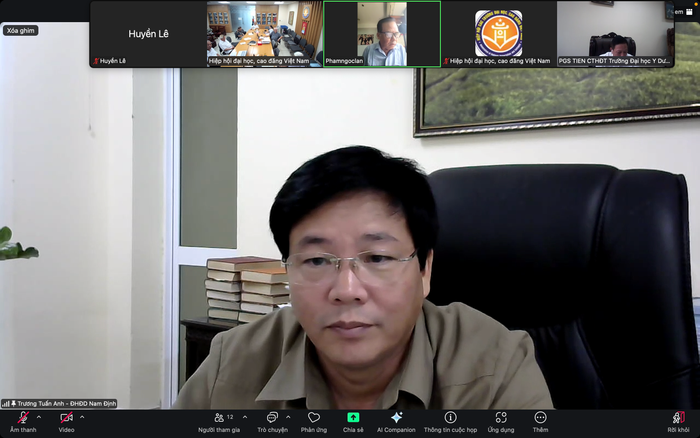Open the Người tham gia participants panel

point(219,422)
